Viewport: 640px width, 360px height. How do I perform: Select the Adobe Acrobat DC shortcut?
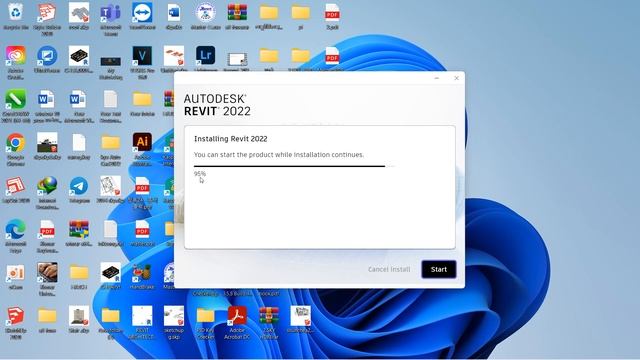point(237,322)
